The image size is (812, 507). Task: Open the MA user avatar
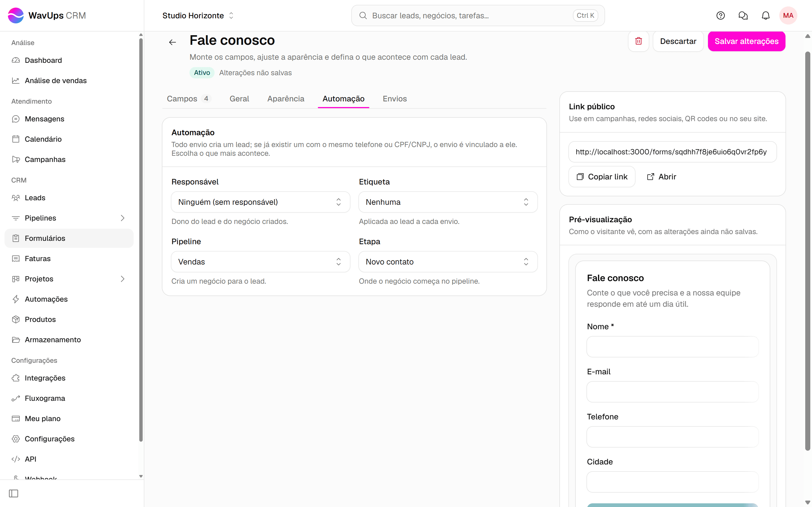(x=788, y=15)
